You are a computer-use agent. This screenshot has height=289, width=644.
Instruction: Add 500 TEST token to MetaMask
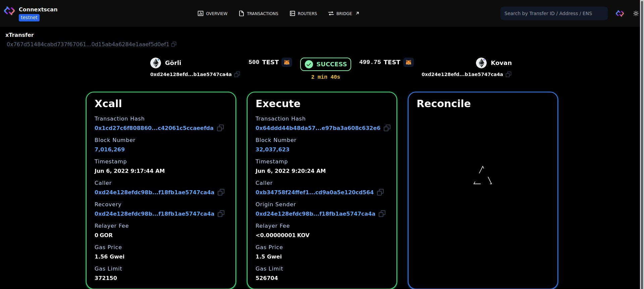287,62
